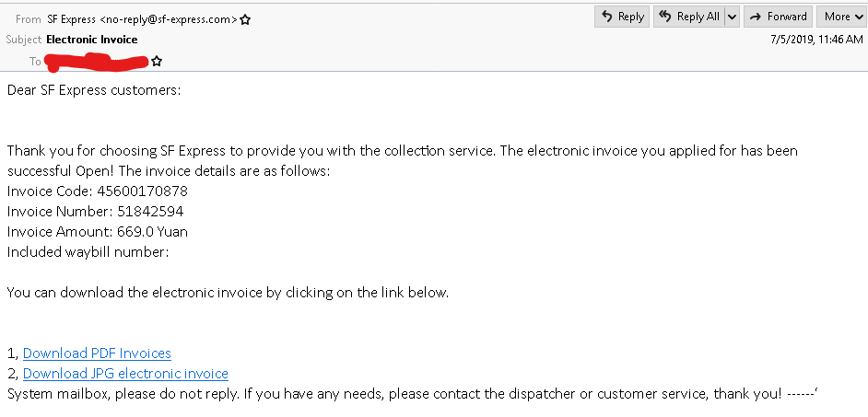
Task: Open the Download PDF Invoices link
Action: point(97,353)
